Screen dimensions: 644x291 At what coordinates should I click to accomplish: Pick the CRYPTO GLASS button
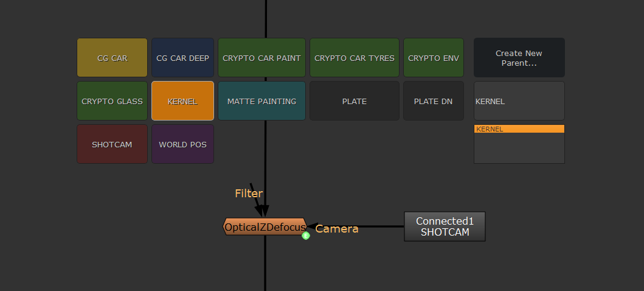tap(112, 101)
